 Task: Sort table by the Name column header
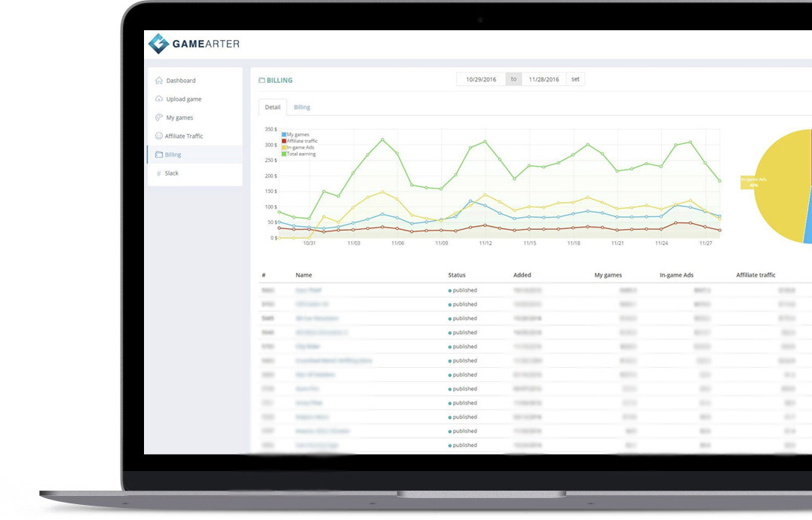point(304,275)
